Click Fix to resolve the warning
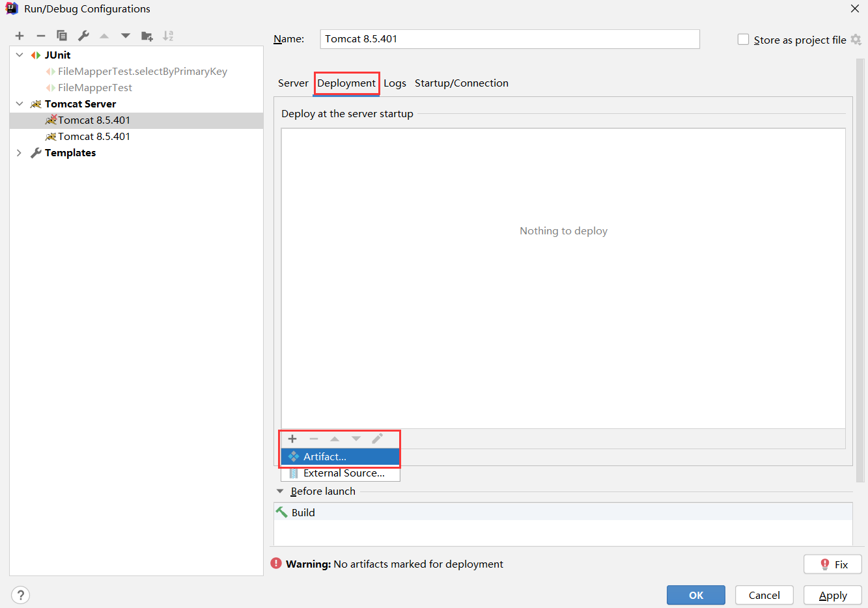868x608 pixels. tap(833, 564)
